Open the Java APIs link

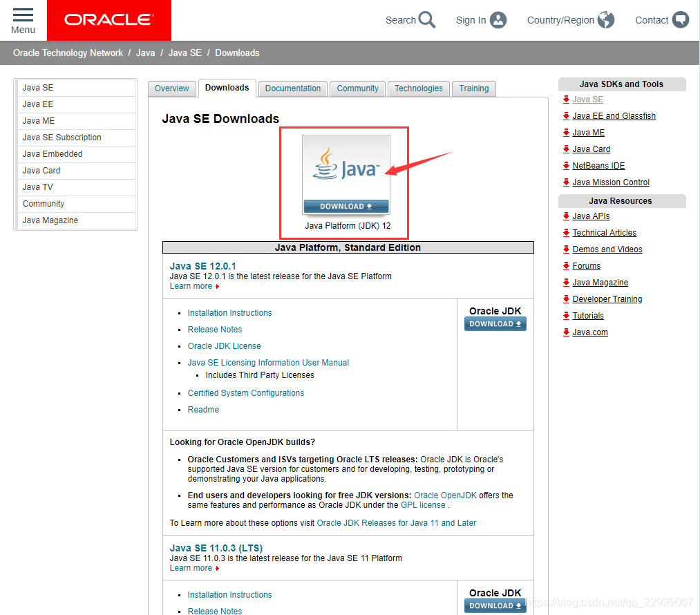(591, 216)
